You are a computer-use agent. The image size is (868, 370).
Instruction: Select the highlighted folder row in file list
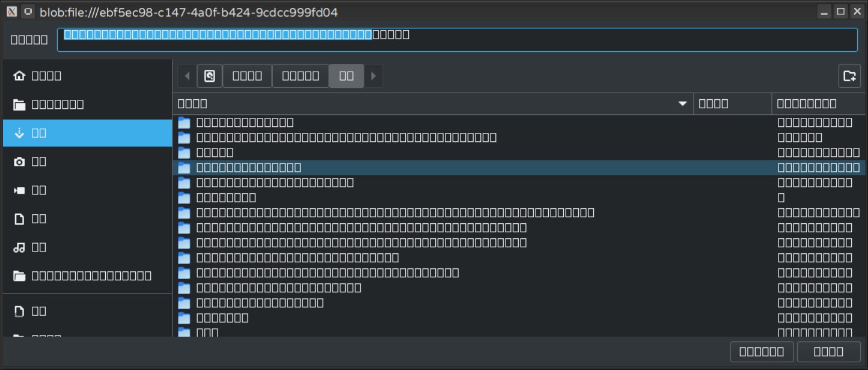421,168
